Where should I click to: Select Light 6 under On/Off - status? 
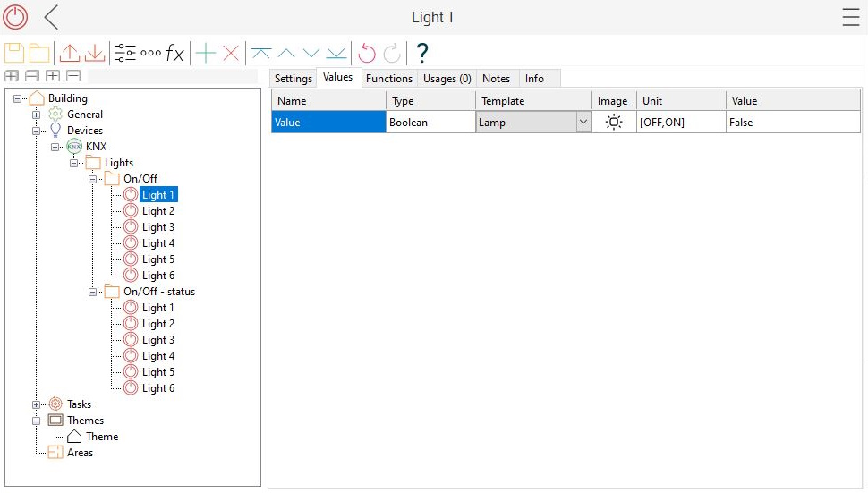point(158,388)
